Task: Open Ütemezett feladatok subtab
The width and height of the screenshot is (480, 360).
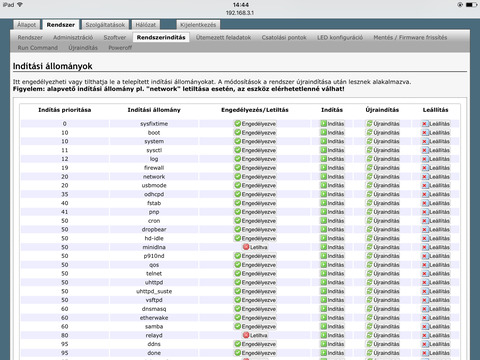Action: (x=223, y=37)
